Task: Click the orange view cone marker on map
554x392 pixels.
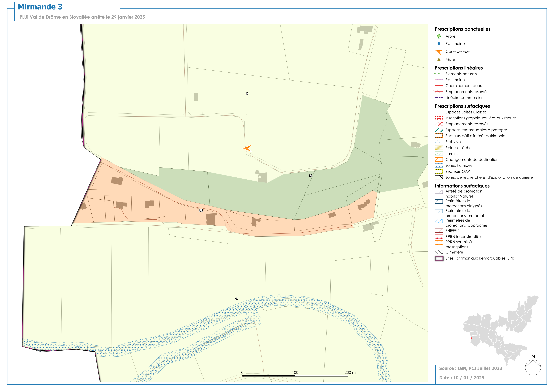Action: (x=247, y=148)
